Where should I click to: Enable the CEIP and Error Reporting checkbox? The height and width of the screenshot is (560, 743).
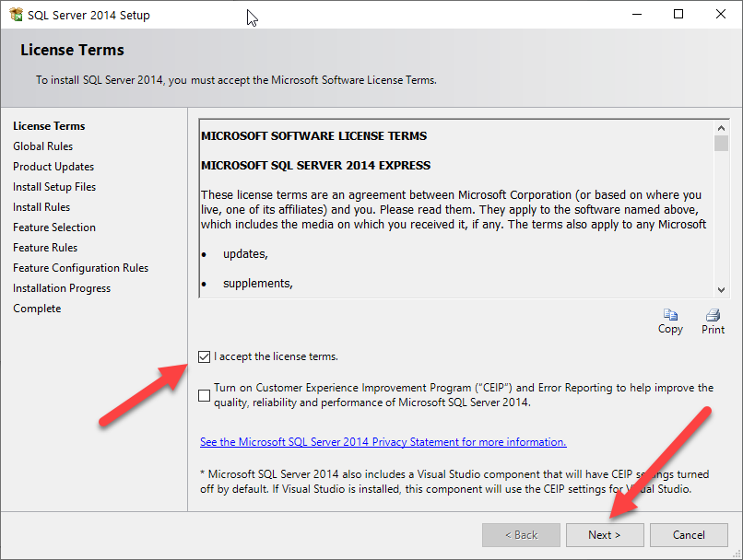(205, 395)
